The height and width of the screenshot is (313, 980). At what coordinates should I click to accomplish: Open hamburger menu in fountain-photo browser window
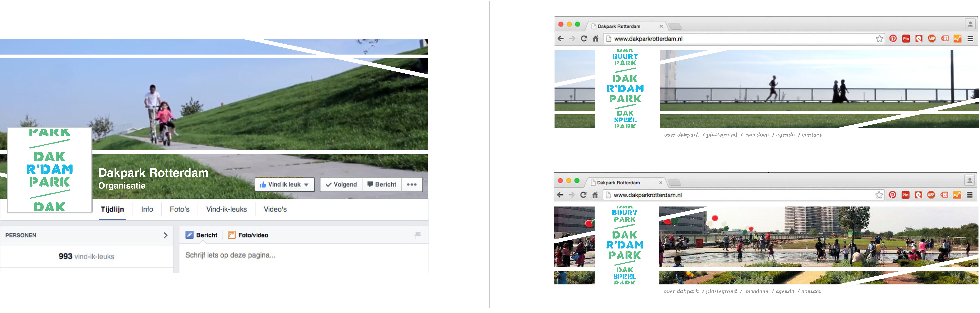tap(970, 195)
